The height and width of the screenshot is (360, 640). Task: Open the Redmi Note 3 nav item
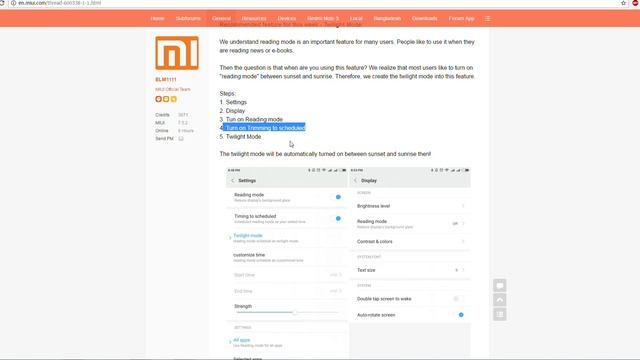pyautogui.click(x=323, y=18)
